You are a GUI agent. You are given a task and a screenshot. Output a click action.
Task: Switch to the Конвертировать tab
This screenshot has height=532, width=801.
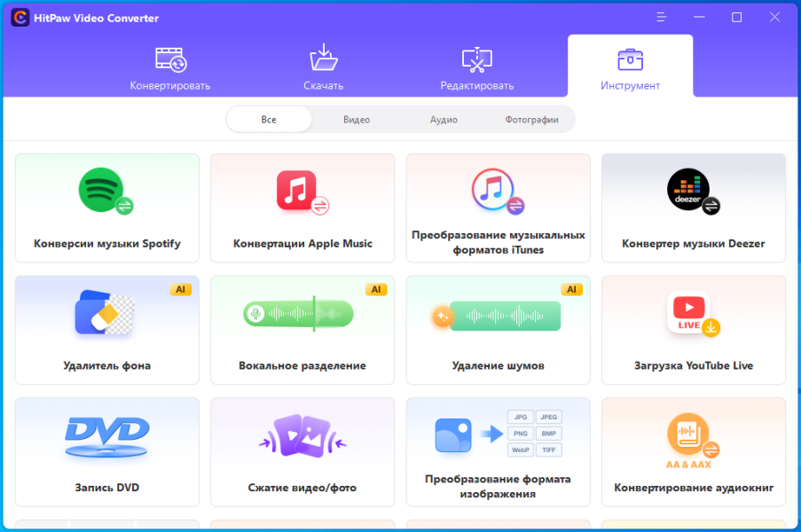tap(170, 68)
